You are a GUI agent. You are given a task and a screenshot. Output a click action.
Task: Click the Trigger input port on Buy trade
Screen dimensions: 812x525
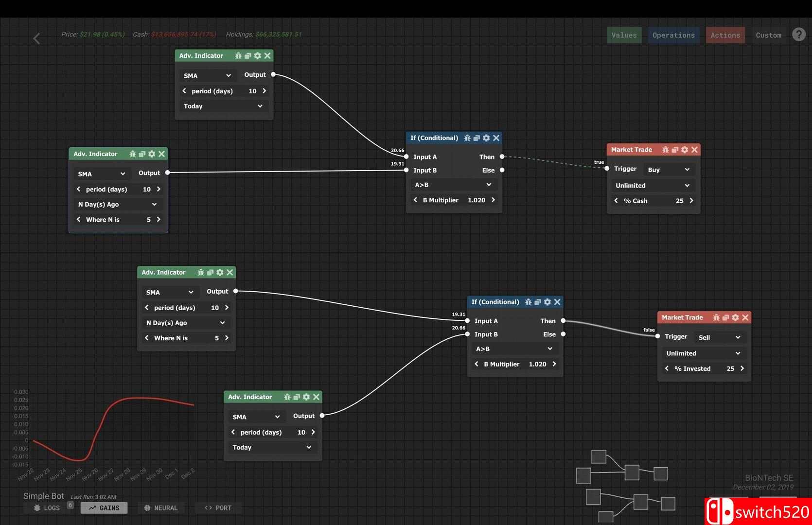[x=607, y=168]
